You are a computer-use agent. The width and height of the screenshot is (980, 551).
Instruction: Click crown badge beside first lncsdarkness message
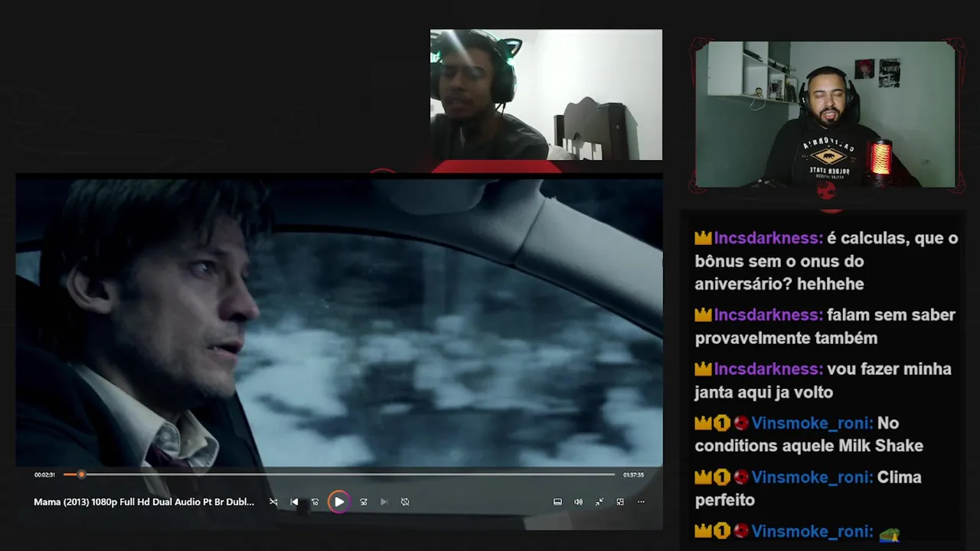(703, 239)
